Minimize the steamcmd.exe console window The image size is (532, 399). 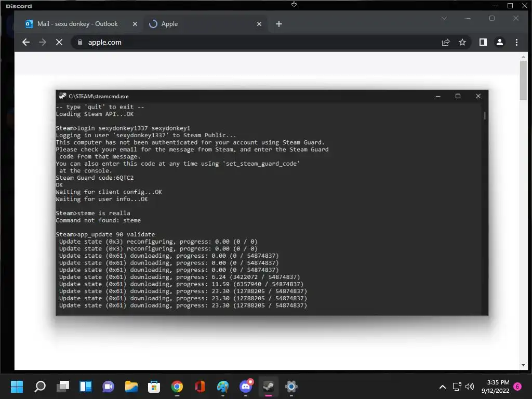437,96
